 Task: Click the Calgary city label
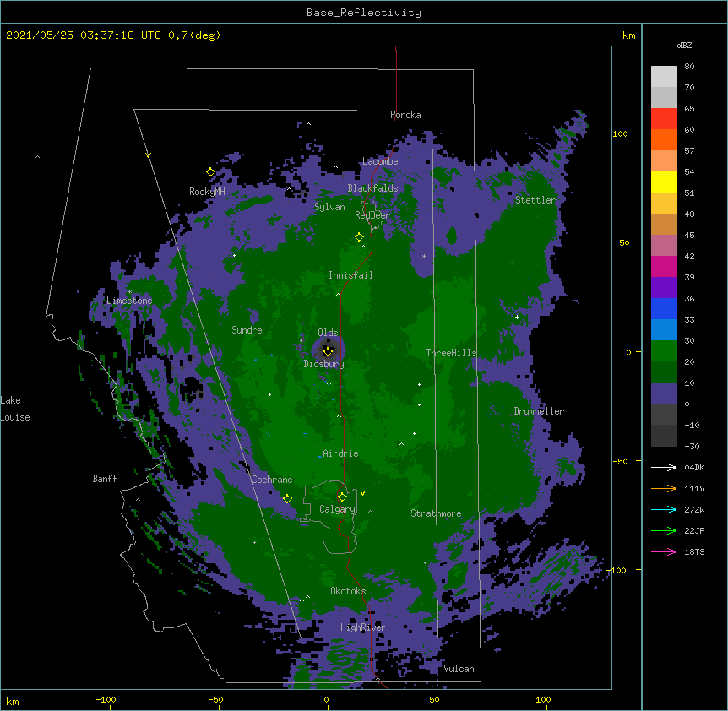[338, 509]
